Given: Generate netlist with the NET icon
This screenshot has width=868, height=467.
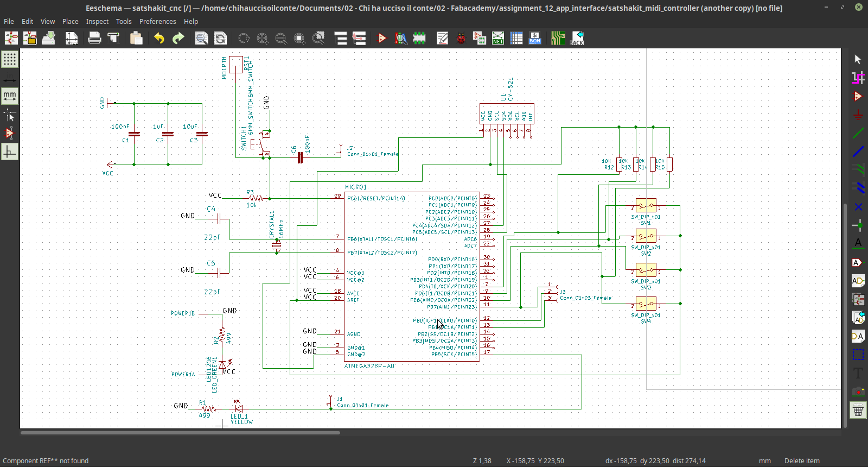Looking at the screenshot, I should pos(498,38).
